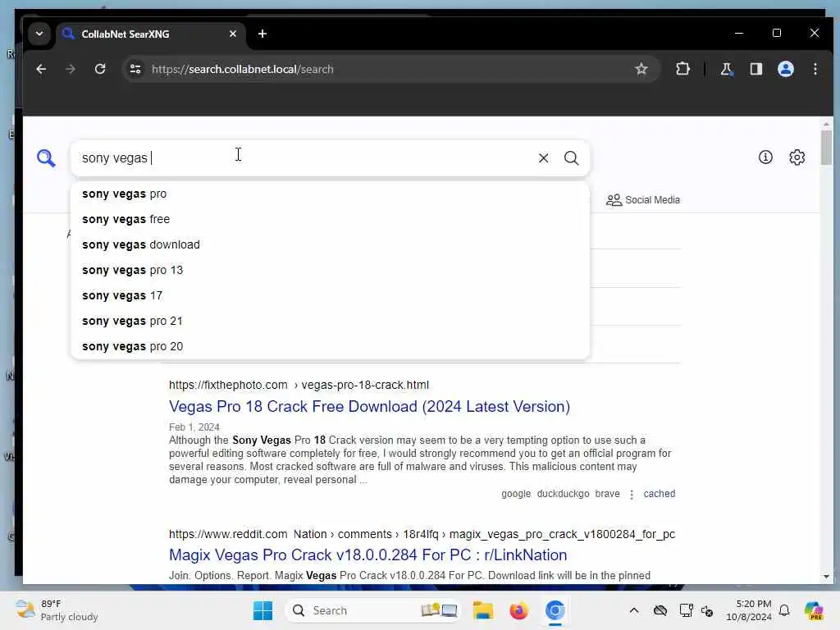
Task: Click the cloud-off tray icon
Action: click(x=660, y=610)
